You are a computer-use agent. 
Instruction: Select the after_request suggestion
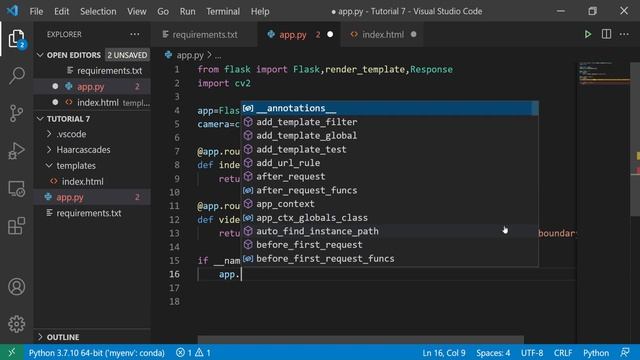(389, 176)
